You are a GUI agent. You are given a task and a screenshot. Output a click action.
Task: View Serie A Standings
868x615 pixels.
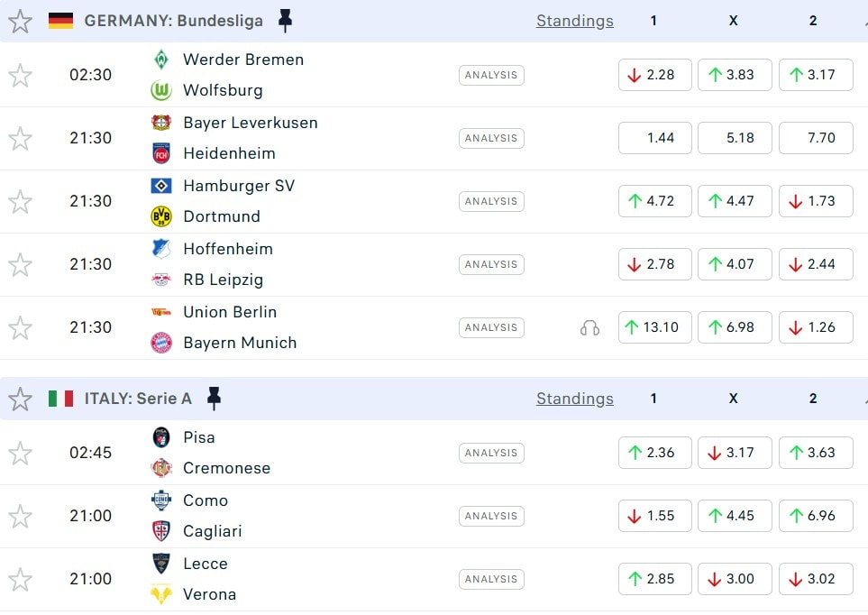pyautogui.click(x=574, y=399)
